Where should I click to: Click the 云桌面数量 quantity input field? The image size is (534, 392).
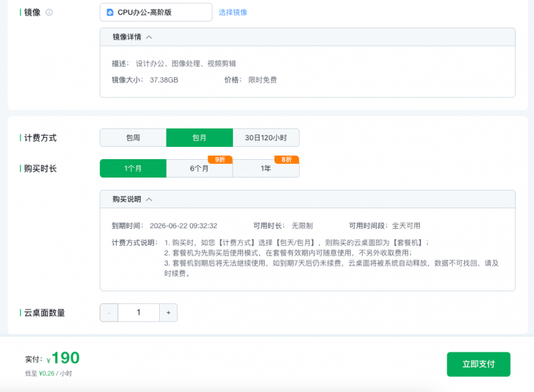139,313
